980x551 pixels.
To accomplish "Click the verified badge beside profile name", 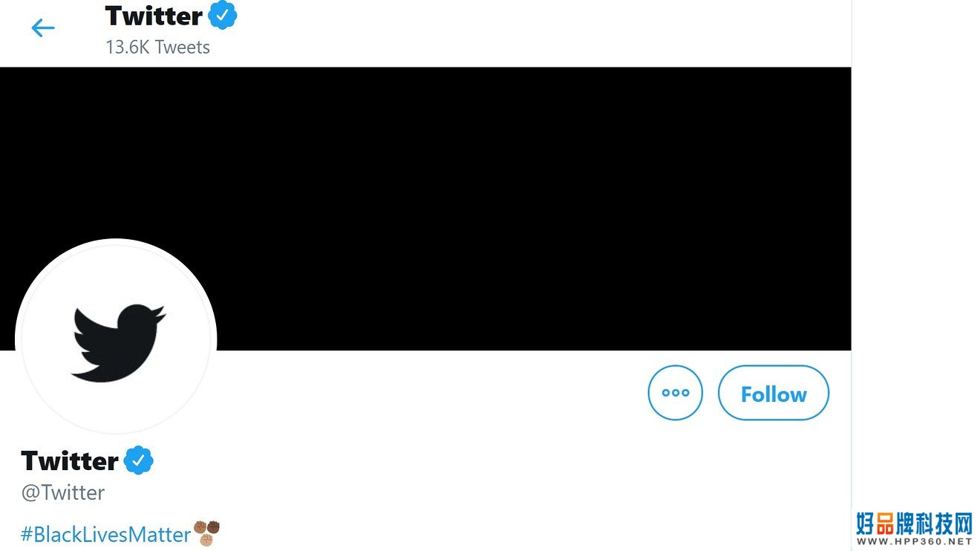I will (x=138, y=461).
